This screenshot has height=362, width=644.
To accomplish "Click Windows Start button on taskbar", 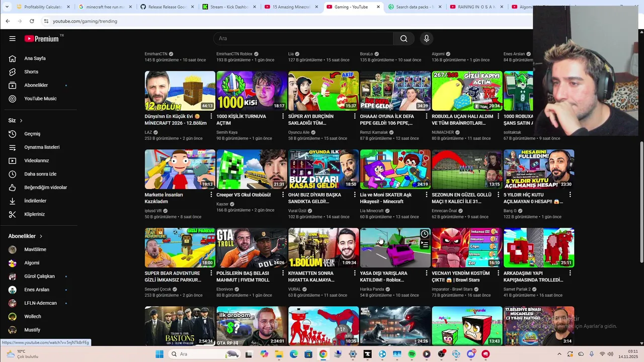I will (x=159, y=354).
